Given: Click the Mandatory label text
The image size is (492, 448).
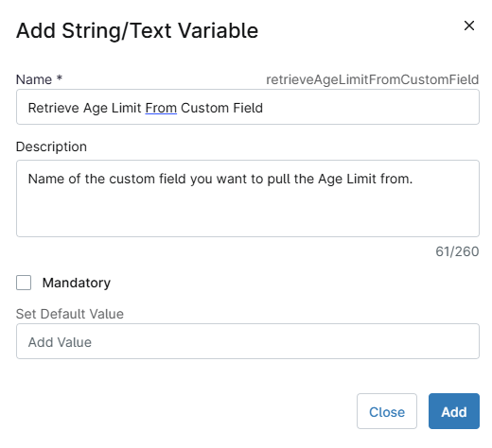Looking at the screenshot, I should [x=77, y=283].
